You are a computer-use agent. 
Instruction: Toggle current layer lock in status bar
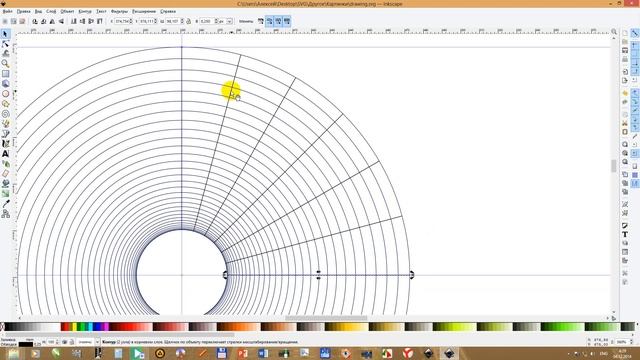(x=71, y=342)
